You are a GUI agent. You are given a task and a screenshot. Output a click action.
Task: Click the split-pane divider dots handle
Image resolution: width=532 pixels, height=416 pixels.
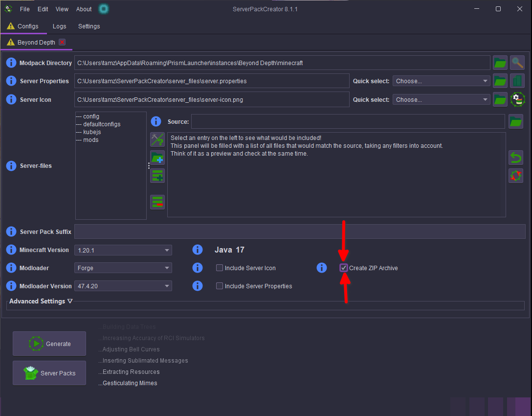(x=149, y=166)
